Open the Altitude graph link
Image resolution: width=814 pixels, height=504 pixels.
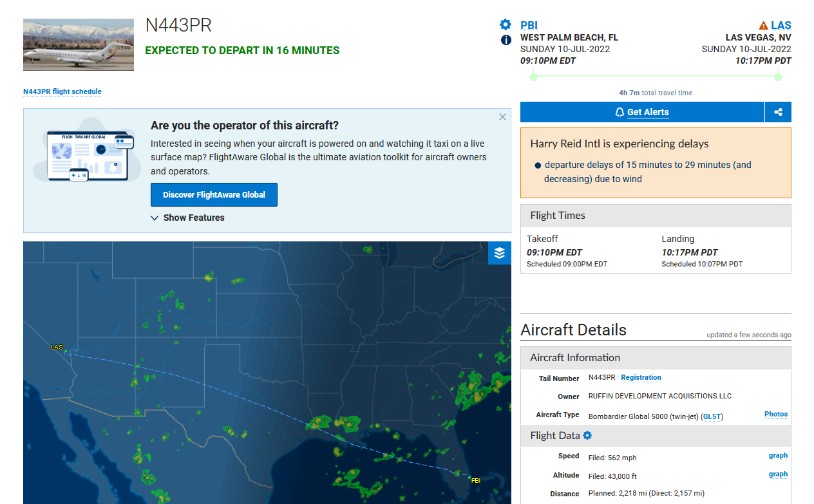point(778,474)
